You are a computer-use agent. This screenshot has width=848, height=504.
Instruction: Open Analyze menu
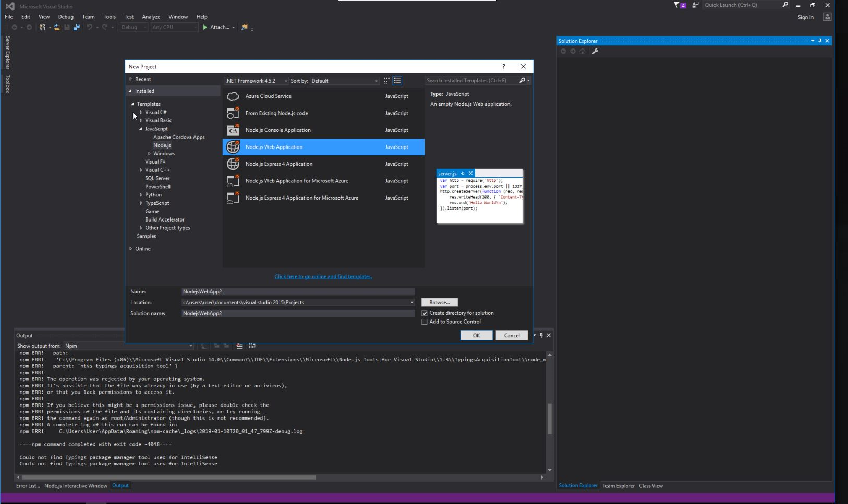point(151,17)
